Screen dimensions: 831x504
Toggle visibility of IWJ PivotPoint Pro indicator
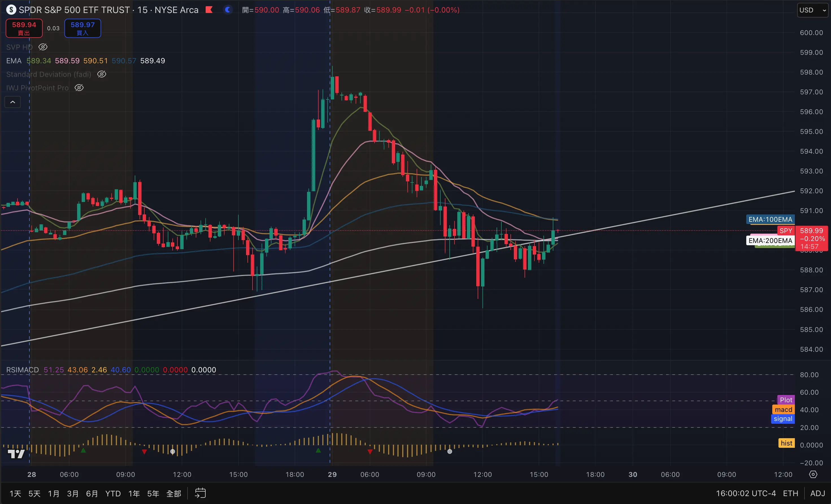click(79, 88)
